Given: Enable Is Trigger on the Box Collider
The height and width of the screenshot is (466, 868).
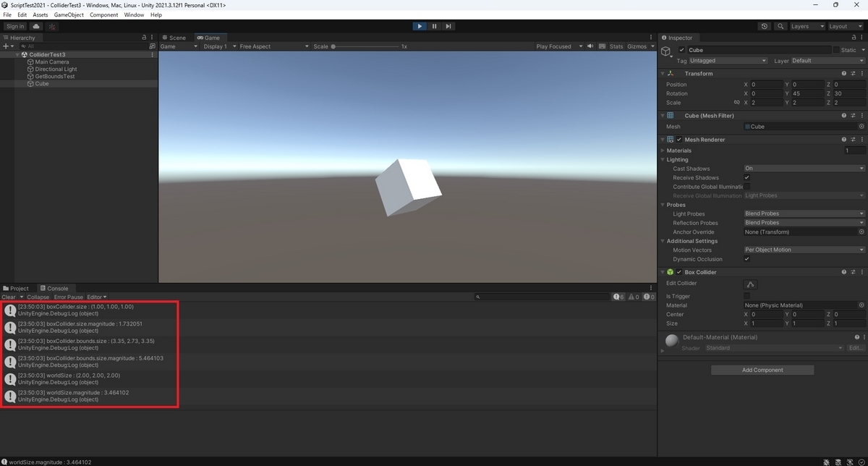Looking at the screenshot, I should click(747, 295).
